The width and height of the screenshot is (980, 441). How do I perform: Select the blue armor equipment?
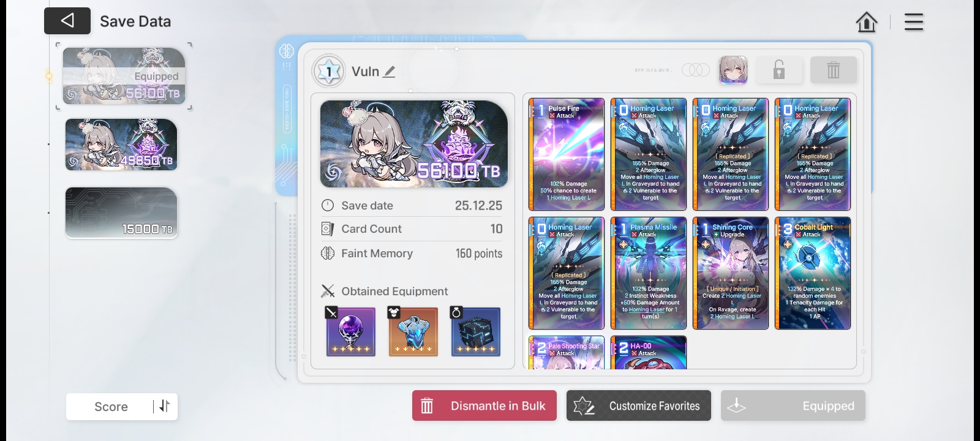[x=413, y=332]
